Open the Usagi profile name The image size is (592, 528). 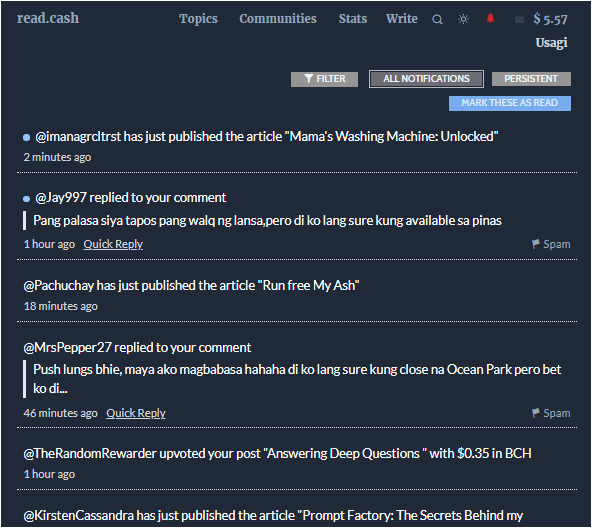click(x=551, y=43)
